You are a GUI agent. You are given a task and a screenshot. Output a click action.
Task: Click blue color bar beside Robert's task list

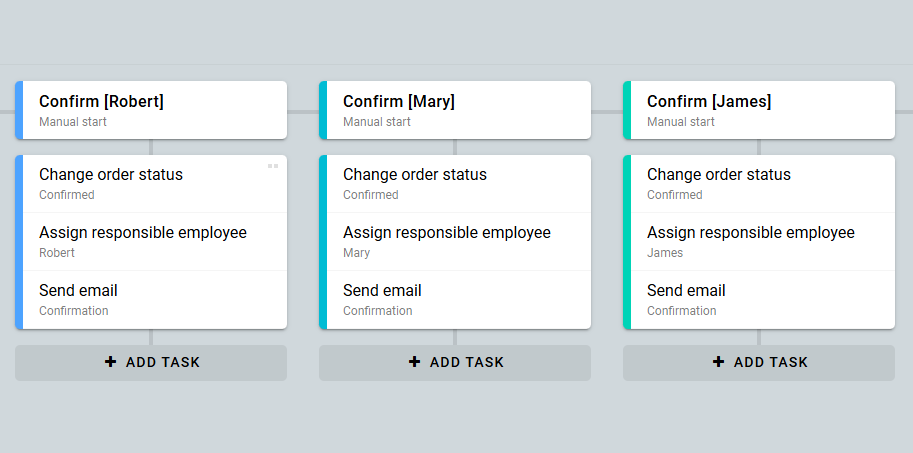point(19,241)
